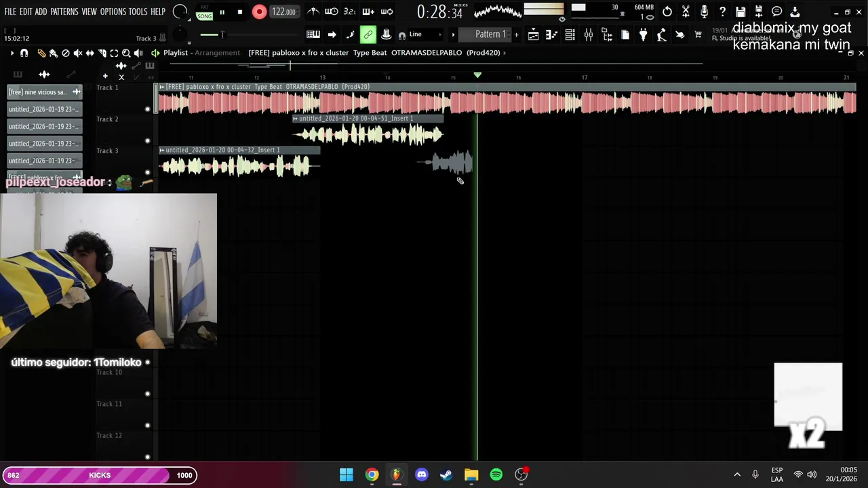Pause playback with the pause button
The height and width of the screenshot is (488, 868).
[222, 12]
